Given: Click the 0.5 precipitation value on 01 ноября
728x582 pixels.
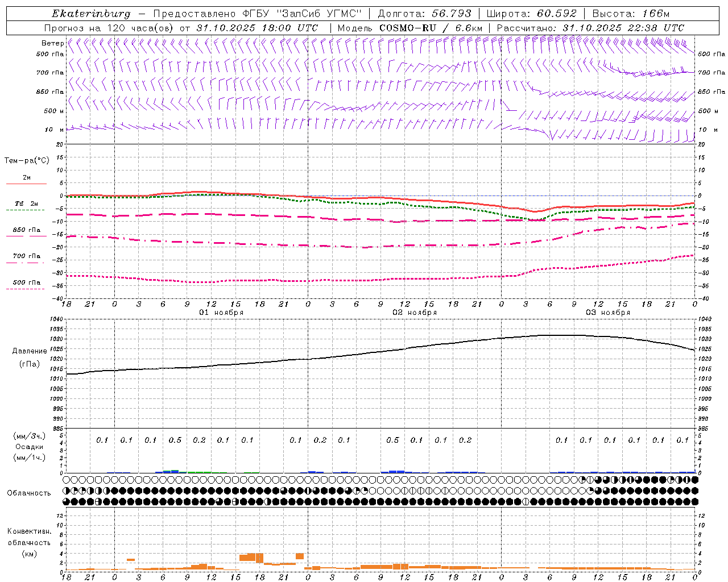Looking at the screenshot, I should click(175, 440).
